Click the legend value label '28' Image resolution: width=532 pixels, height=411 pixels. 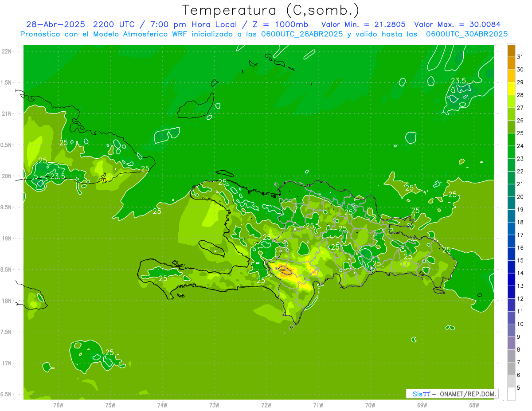click(520, 95)
